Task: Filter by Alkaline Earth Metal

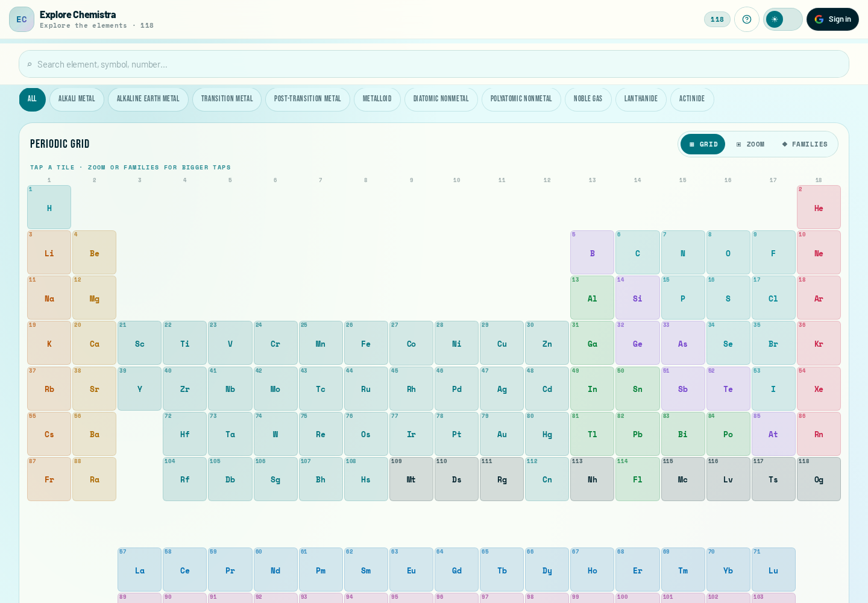Action: click(148, 99)
